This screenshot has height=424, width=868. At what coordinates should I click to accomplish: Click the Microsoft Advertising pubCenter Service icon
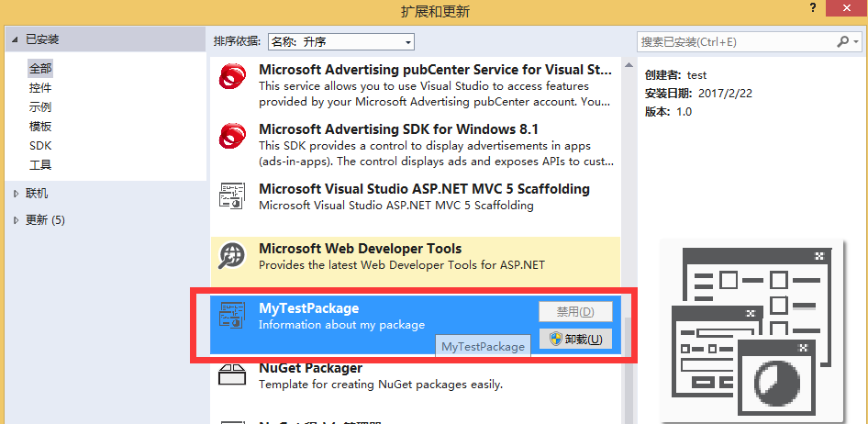pyautogui.click(x=232, y=76)
